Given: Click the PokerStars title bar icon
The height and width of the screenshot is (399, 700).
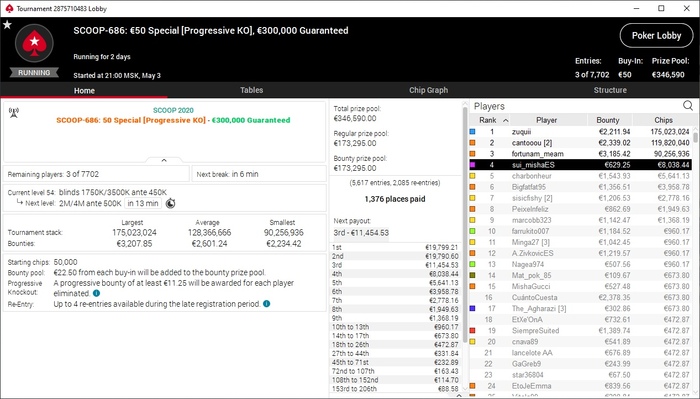Looking at the screenshot, I should pos(8,8).
